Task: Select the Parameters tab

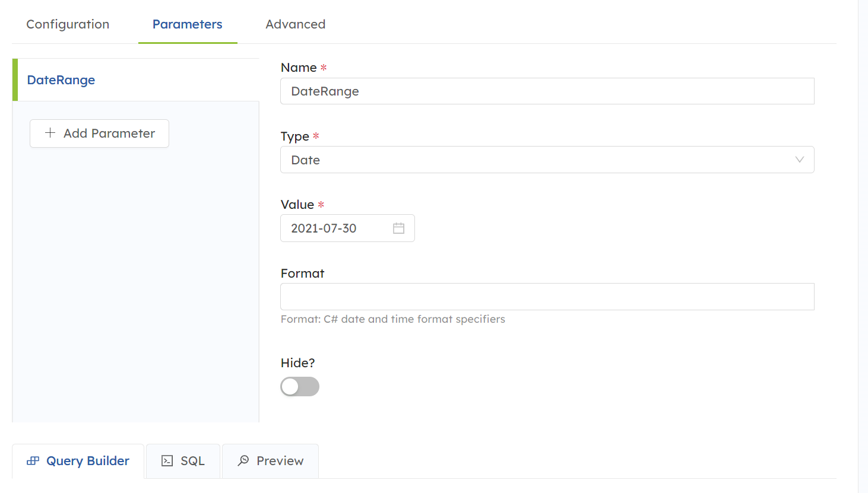Action: tap(187, 24)
